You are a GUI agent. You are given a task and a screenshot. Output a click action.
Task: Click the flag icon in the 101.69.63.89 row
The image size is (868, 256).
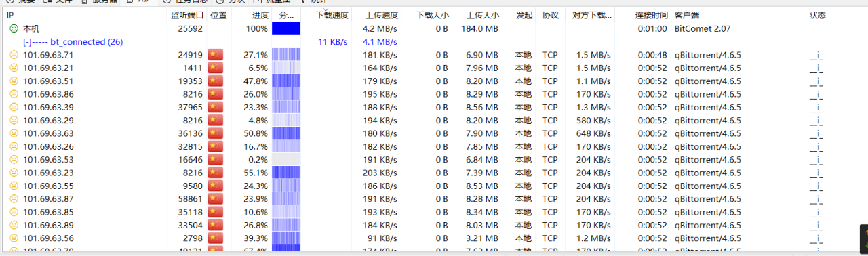click(x=216, y=225)
